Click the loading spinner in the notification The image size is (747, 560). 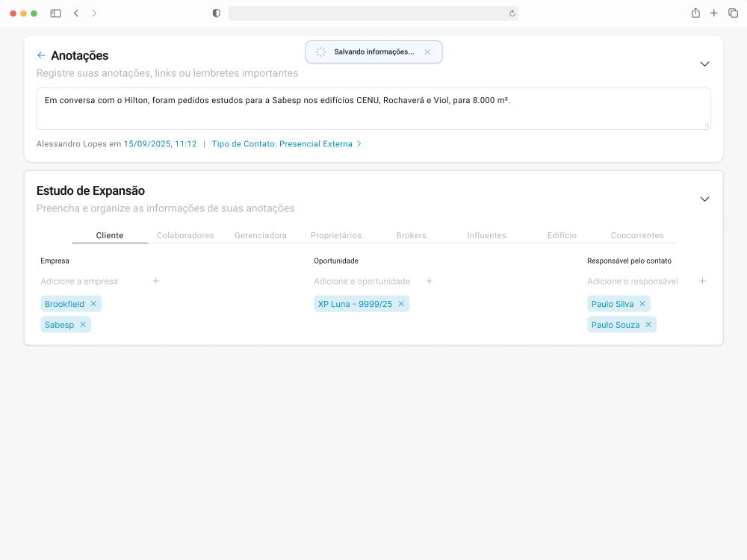click(320, 52)
